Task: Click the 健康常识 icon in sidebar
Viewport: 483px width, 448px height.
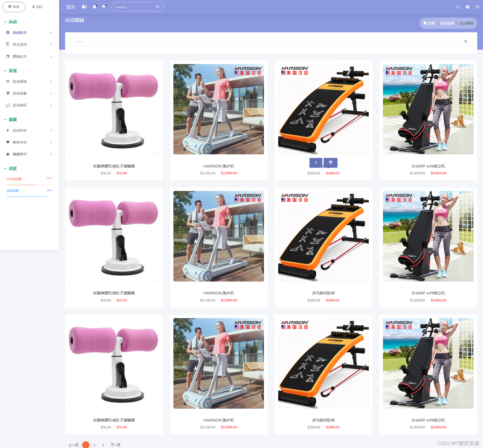Action: pos(8,154)
